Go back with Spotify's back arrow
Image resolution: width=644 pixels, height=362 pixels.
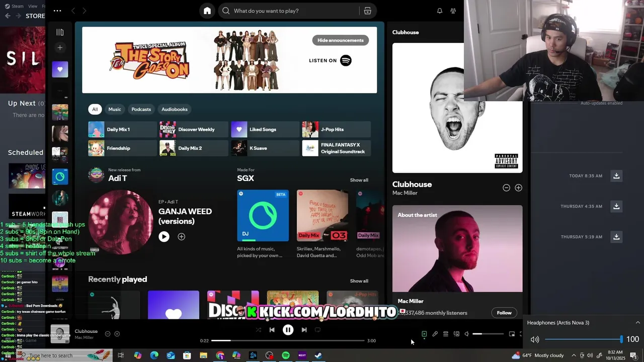pyautogui.click(x=73, y=11)
